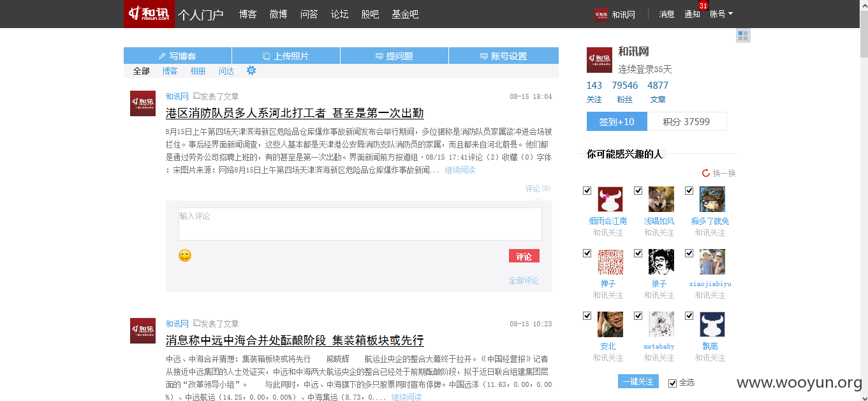This screenshot has height=401, width=868.
Task: Click into 输入评论 text field
Action: click(360, 224)
